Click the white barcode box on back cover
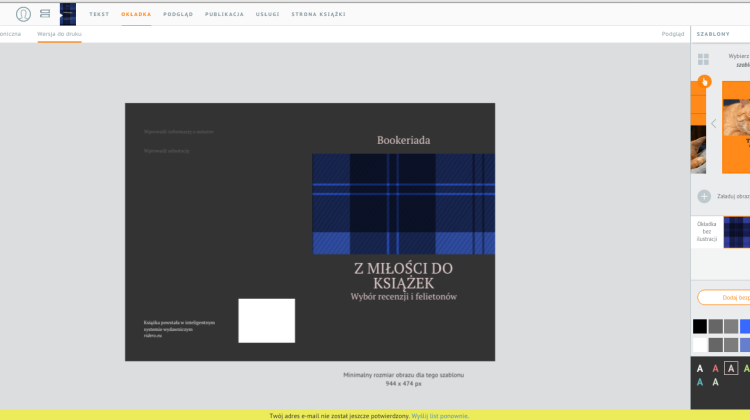Screen dimensions: 750x420 (x=266, y=321)
